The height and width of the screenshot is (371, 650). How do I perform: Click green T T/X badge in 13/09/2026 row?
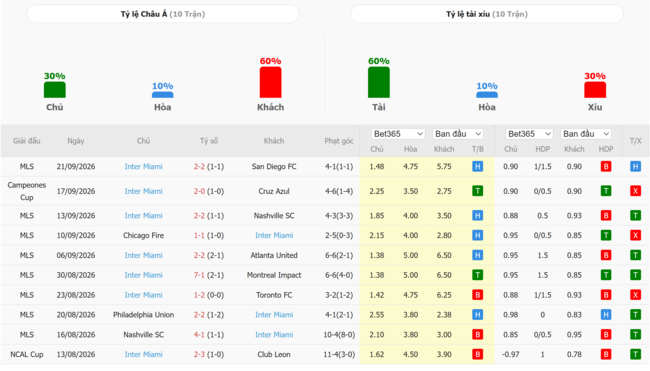tap(635, 216)
